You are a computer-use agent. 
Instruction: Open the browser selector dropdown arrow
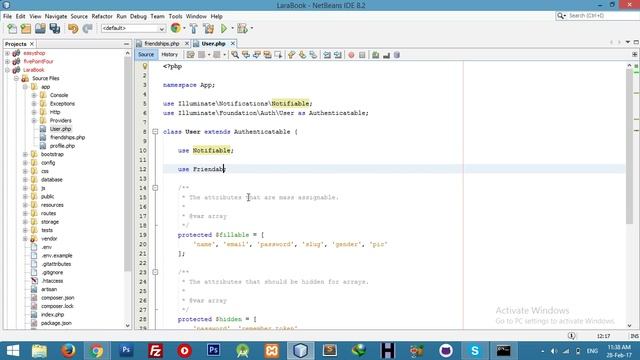(x=184, y=28)
